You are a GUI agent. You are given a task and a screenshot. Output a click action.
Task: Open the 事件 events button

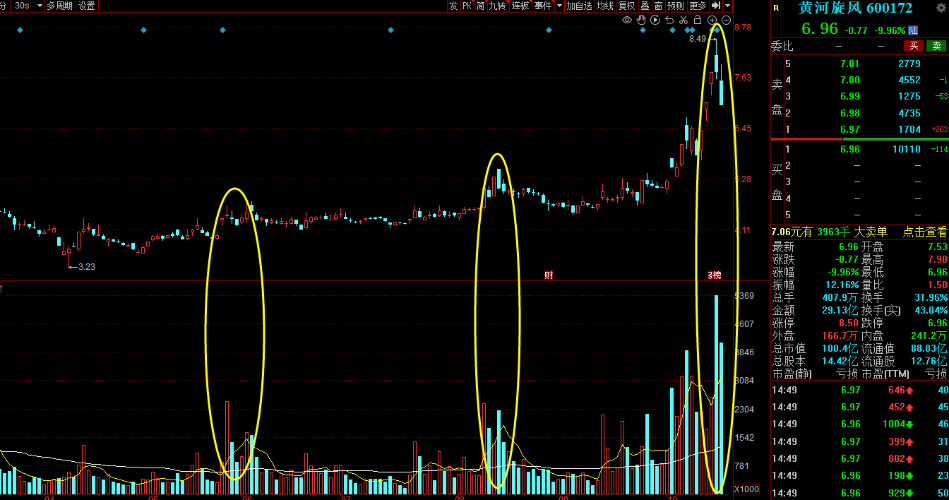pos(543,5)
